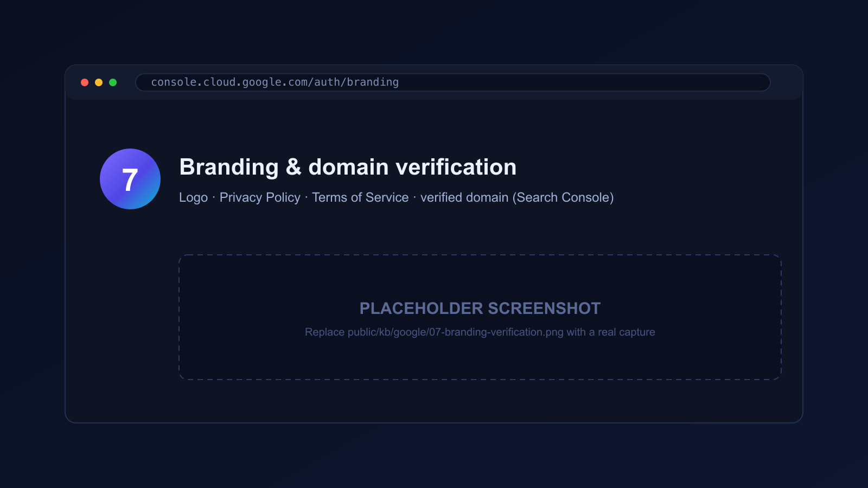This screenshot has width=868, height=488.
Task: Click the "Branding & domain verification" heading
Action: [x=348, y=167]
